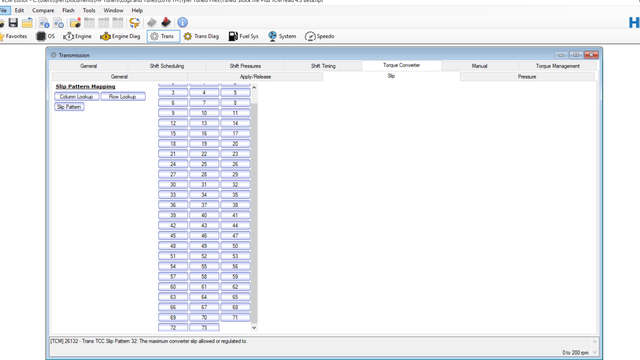Open slip pattern 58 button

coord(204,276)
